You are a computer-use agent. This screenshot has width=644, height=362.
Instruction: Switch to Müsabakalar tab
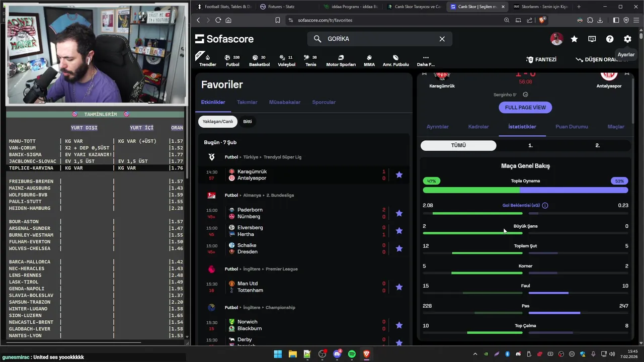(x=285, y=102)
